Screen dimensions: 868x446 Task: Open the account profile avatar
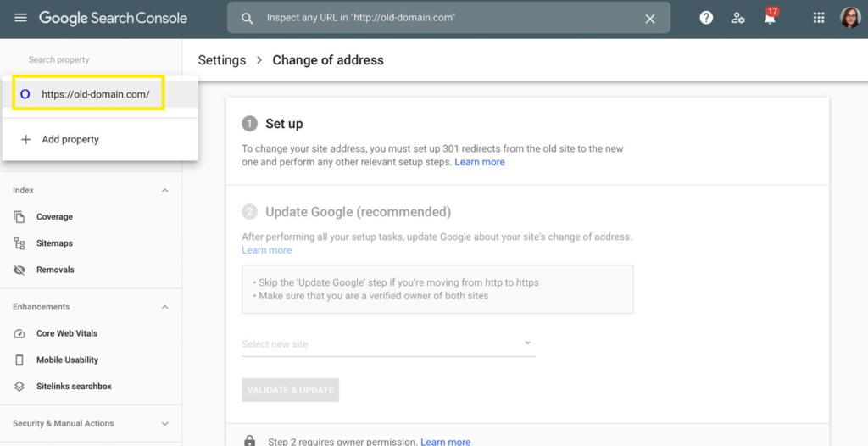pyautogui.click(x=849, y=18)
